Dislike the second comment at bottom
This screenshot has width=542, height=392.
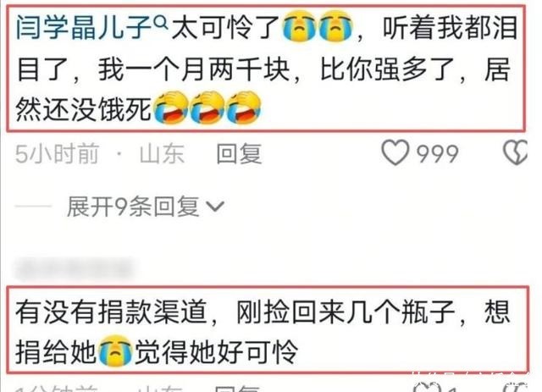[515, 388]
